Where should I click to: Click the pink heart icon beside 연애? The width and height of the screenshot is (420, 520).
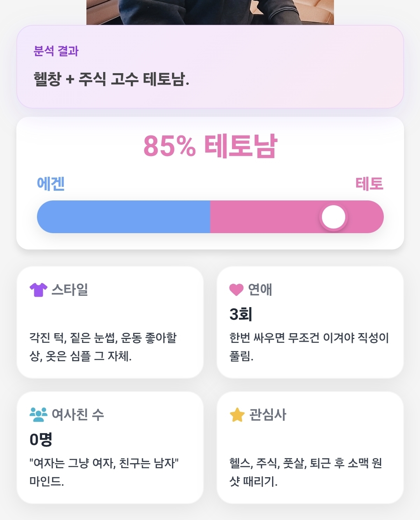point(236,290)
